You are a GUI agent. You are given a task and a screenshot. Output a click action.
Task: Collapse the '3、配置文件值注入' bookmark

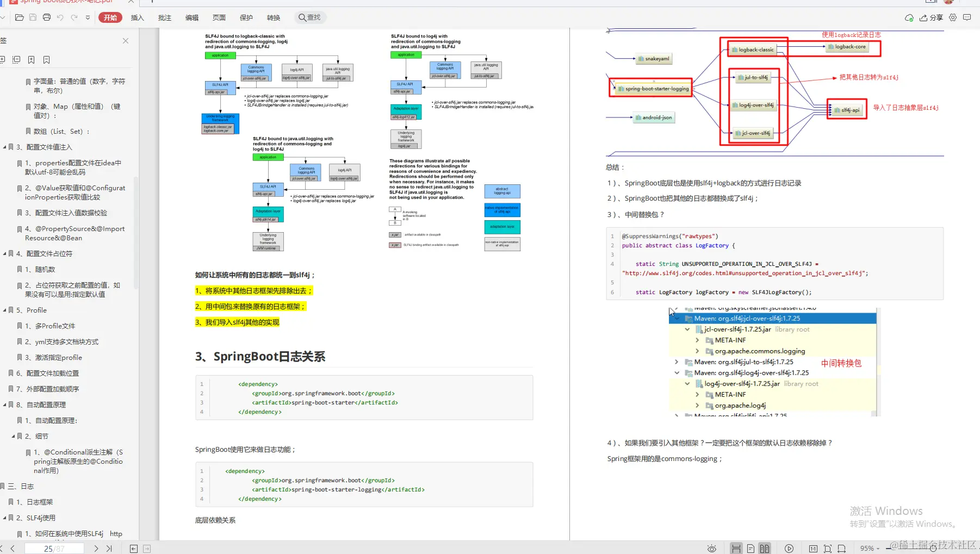pyautogui.click(x=4, y=147)
